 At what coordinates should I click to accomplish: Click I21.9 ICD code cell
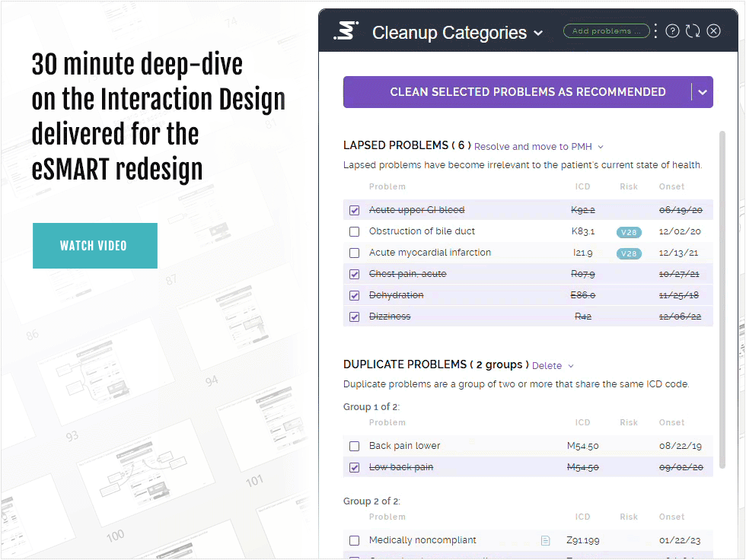583,253
